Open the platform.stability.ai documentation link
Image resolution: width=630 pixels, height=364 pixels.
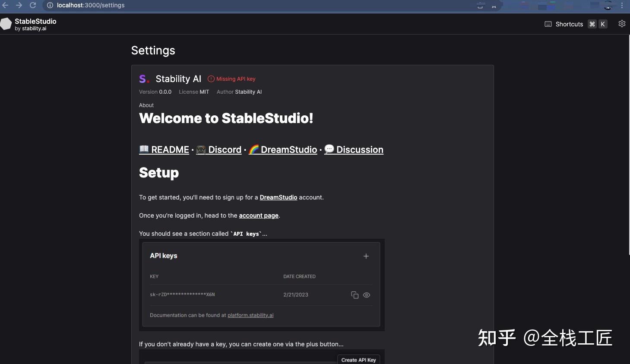click(x=250, y=315)
